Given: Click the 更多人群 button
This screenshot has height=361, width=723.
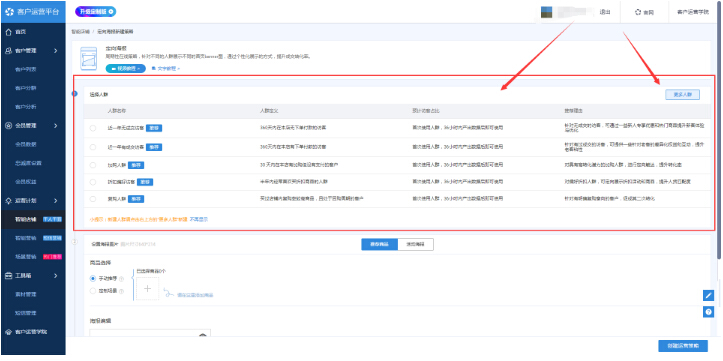Looking at the screenshot, I should coord(682,95).
